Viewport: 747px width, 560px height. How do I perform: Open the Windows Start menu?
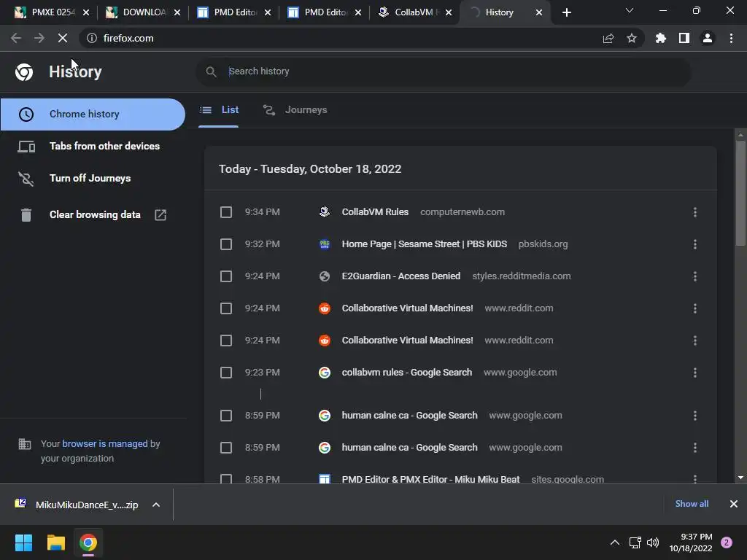[23, 542]
